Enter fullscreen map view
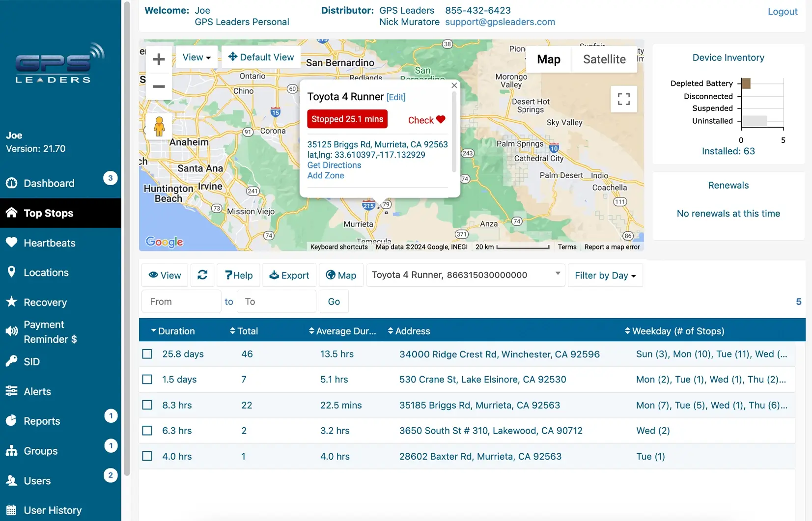This screenshot has width=812, height=521. pos(623,99)
